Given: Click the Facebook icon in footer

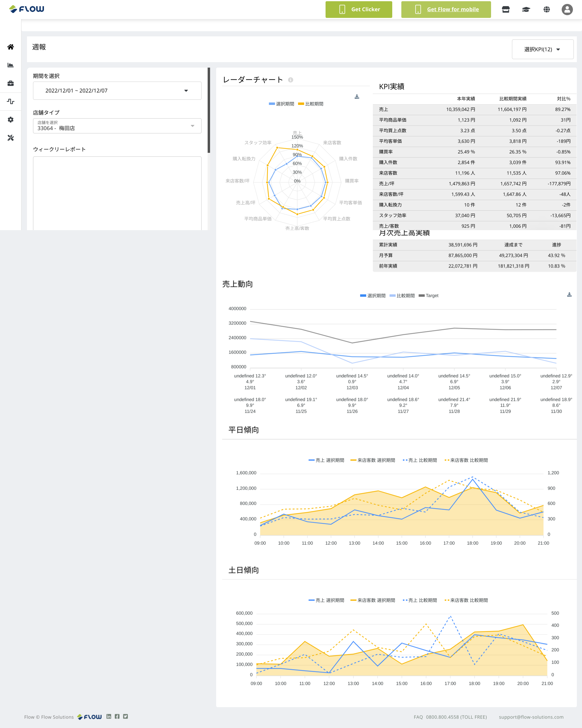Looking at the screenshot, I should click(117, 716).
